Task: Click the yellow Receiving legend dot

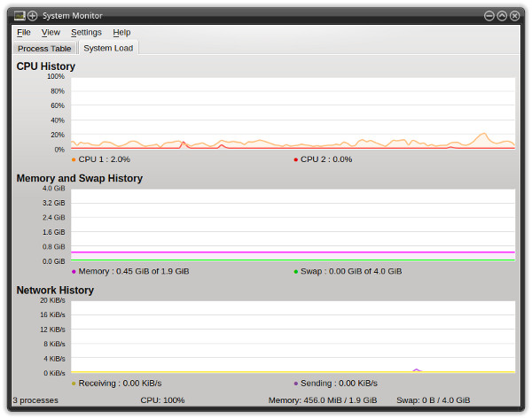Action: [x=74, y=384]
